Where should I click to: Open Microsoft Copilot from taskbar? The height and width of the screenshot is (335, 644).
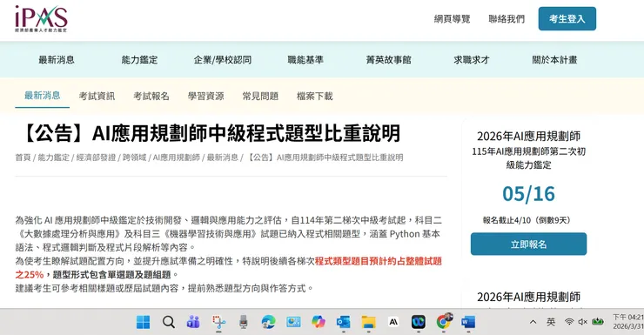(x=319, y=322)
